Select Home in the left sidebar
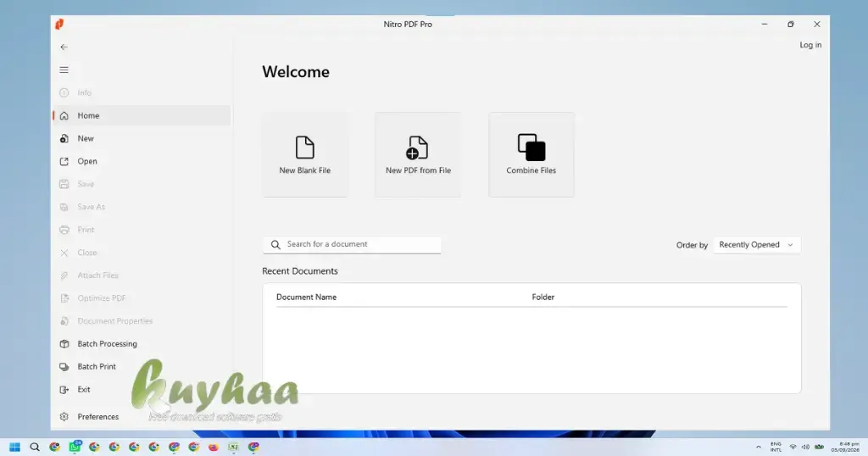Image resolution: width=868 pixels, height=456 pixels. tap(142, 115)
